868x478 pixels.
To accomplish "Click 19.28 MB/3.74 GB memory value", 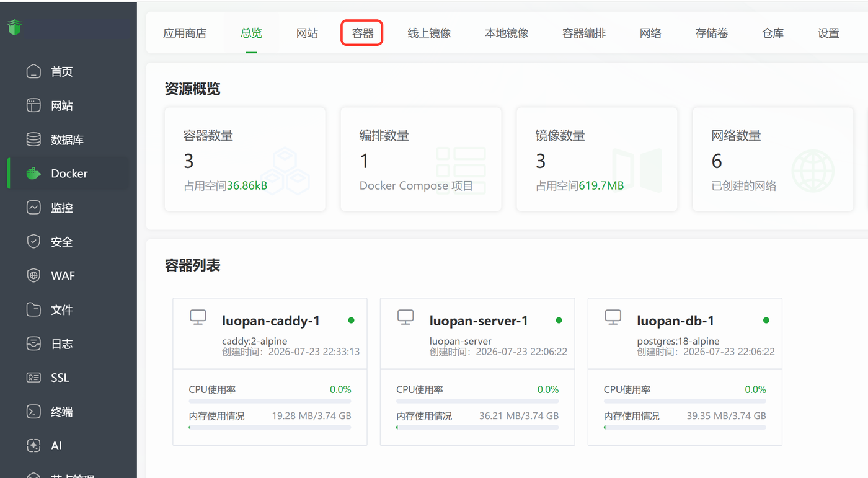I will pos(311,416).
